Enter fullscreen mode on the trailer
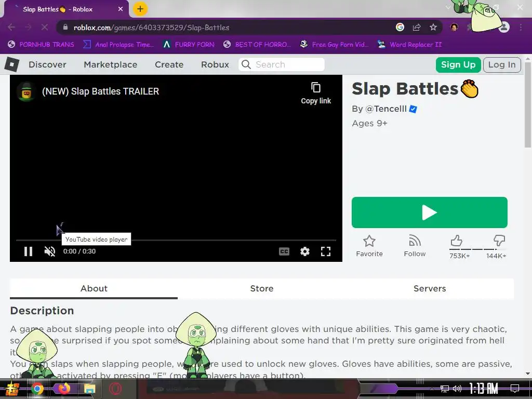Viewport: 532px width, 399px height. click(x=326, y=251)
